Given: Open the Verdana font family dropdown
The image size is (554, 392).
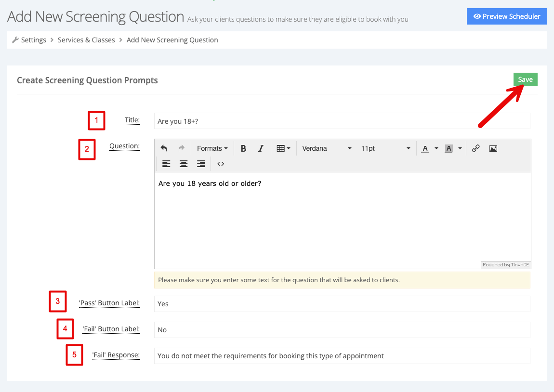Looking at the screenshot, I should (327, 148).
